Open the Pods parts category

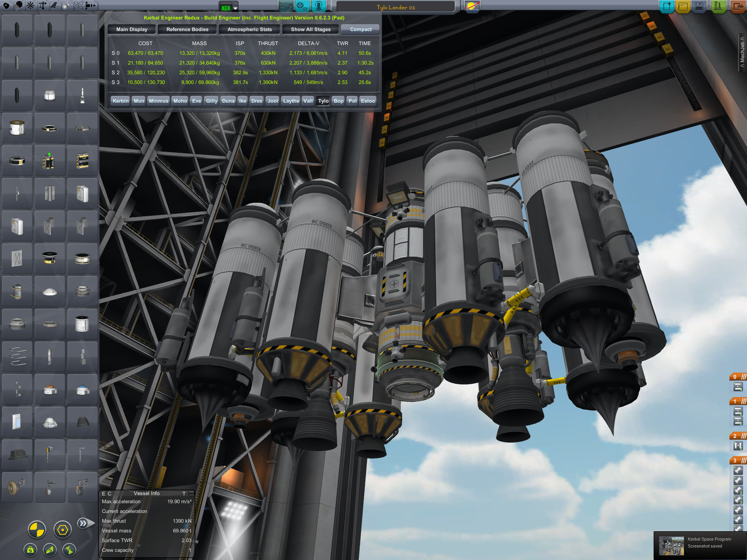click(x=6, y=5)
